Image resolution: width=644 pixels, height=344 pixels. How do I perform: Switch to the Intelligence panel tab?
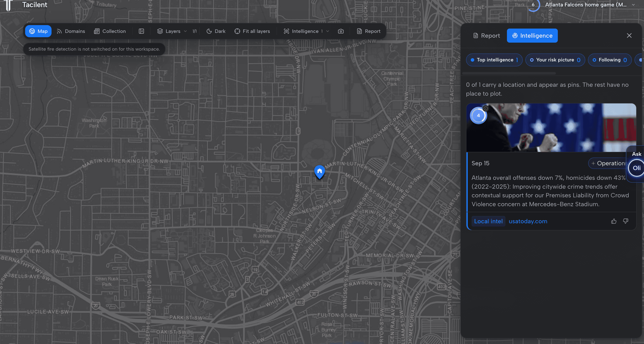(532, 36)
